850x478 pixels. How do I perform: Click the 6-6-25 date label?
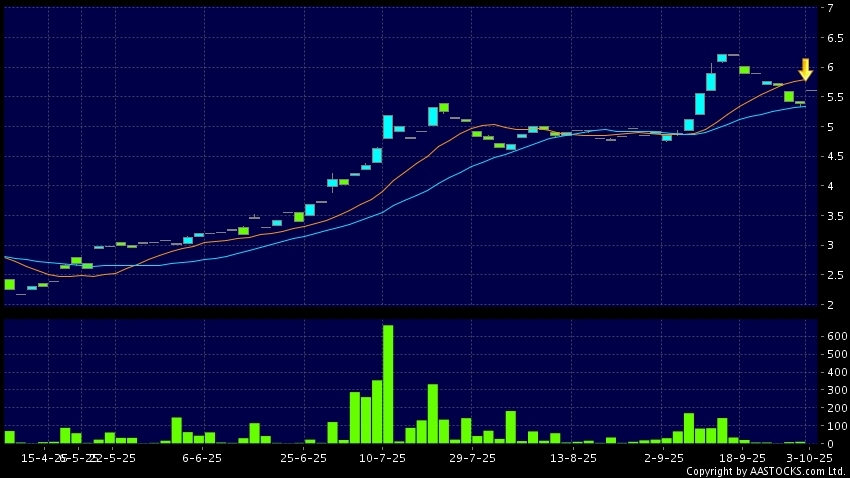click(202, 457)
